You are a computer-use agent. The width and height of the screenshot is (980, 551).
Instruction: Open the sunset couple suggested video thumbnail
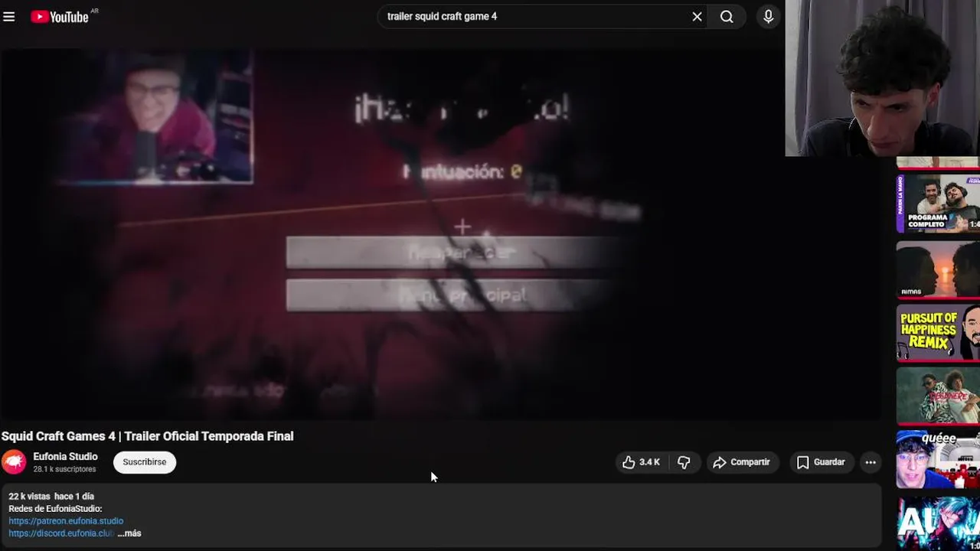(x=938, y=269)
